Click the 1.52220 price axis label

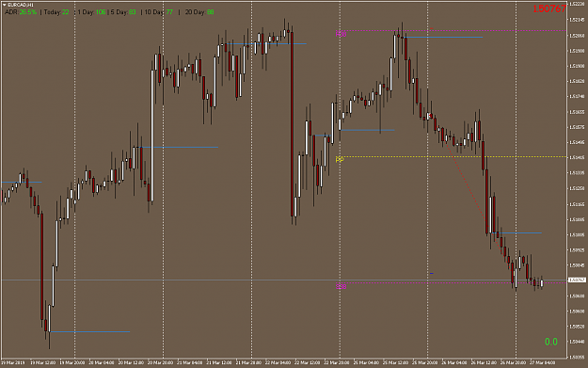click(577, 4)
